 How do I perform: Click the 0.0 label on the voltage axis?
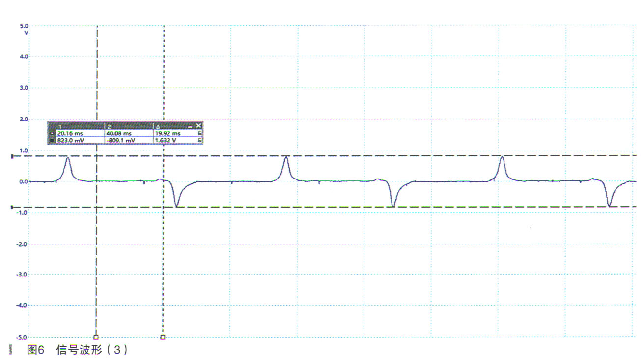pyautogui.click(x=25, y=181)
